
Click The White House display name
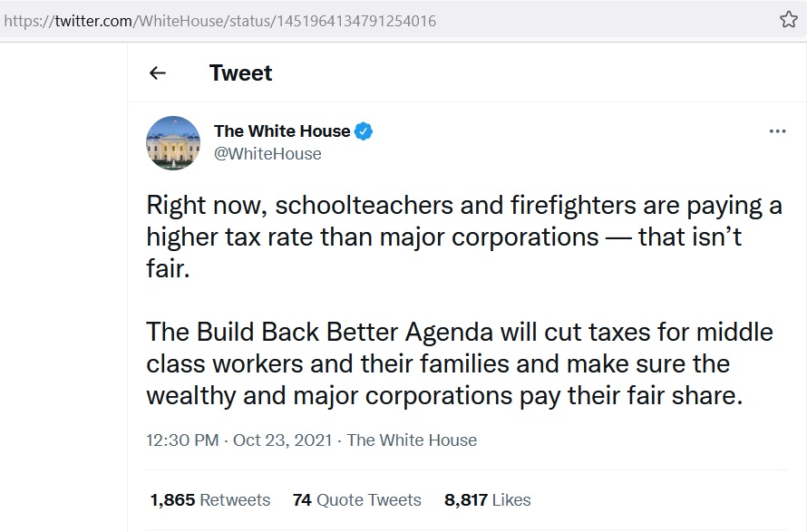282,131
